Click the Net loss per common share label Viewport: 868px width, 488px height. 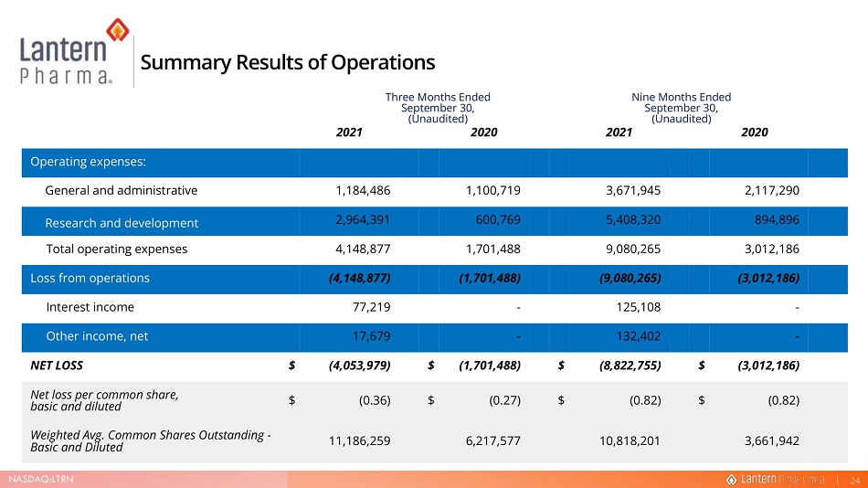(104, 400)
